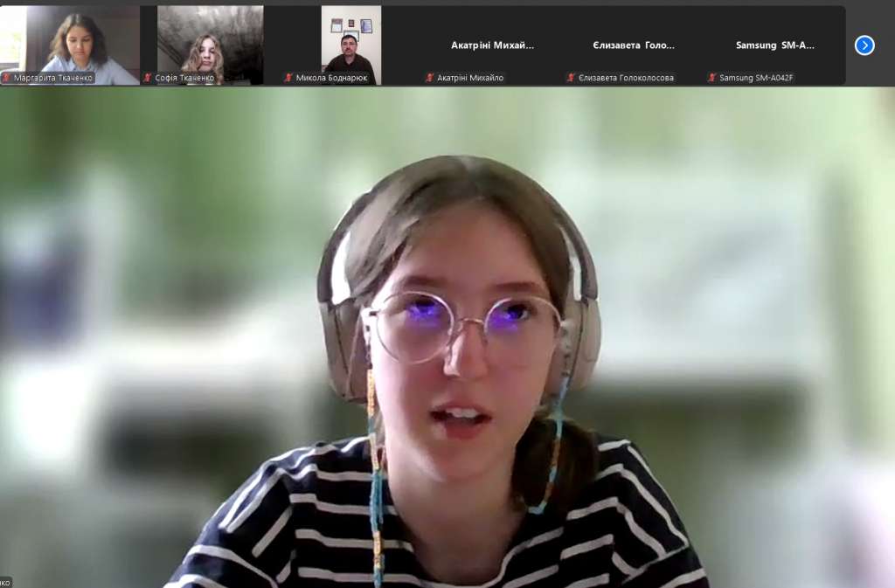Click muted mic icon beside Єлизавета Голоколосова

click(571, 78)
